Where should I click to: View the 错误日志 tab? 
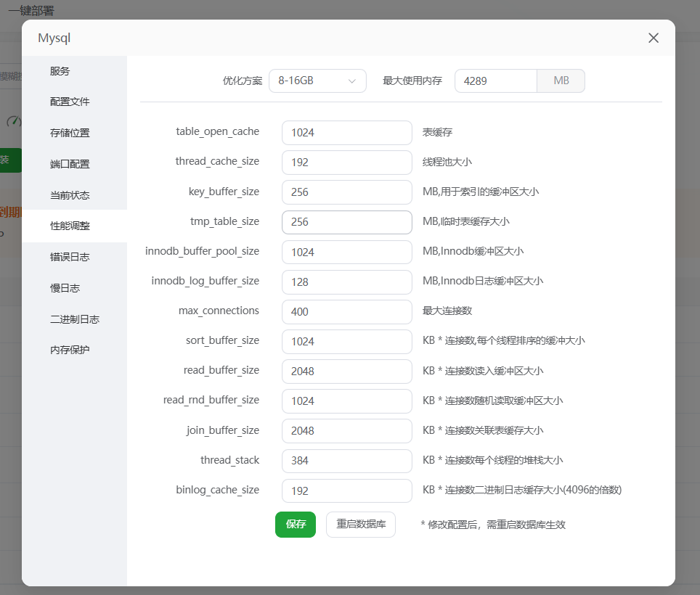click(70, 257)
